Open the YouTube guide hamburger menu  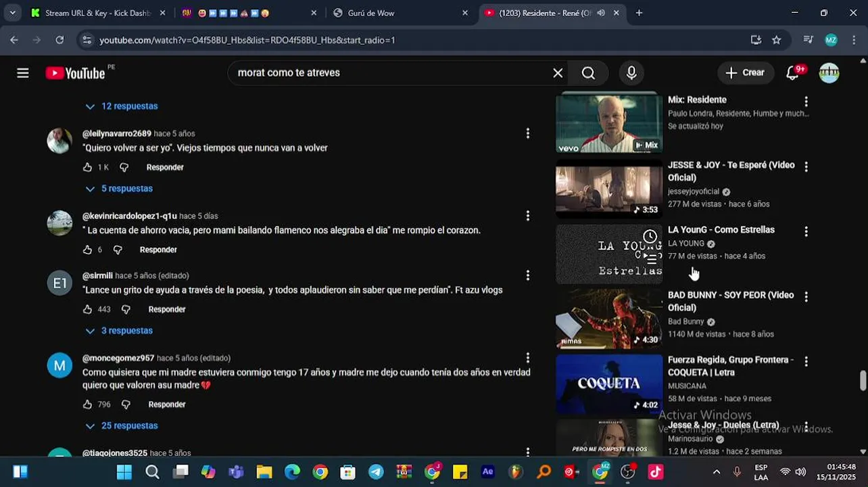click(23, 73)
